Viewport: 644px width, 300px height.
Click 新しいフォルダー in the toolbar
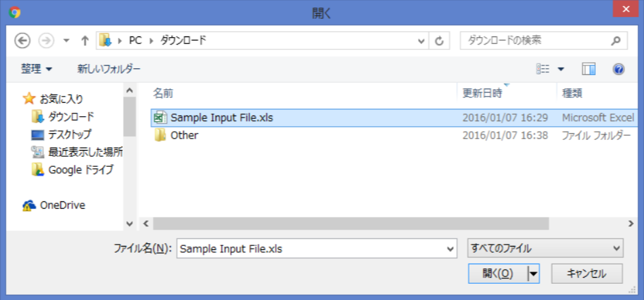pos(109,69)
